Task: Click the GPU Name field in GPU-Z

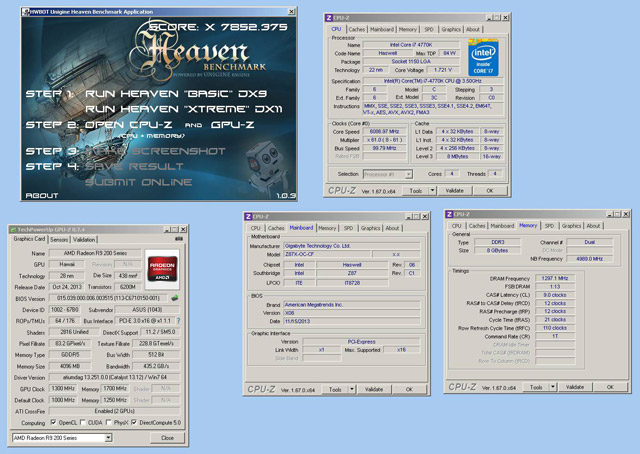Action: coord(95,253)
